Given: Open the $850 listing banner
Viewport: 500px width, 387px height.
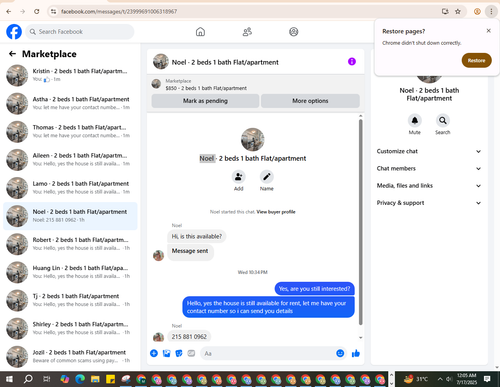Looking at the screenshot, I should (256, 84).
